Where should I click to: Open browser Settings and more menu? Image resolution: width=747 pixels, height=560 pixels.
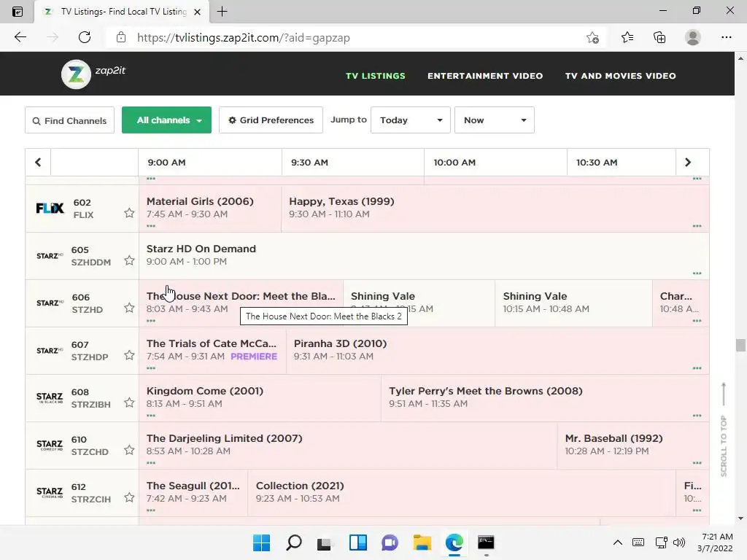[x=726, y=37]
